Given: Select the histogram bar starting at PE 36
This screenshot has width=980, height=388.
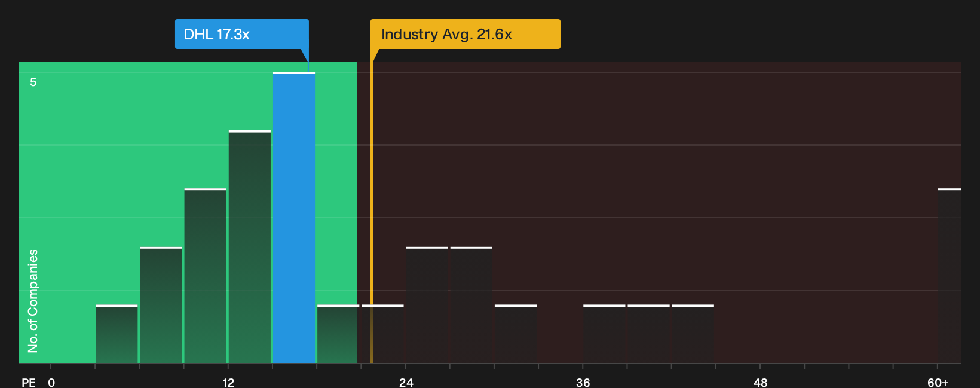Looking at the screenshot, I should [604, 334].
